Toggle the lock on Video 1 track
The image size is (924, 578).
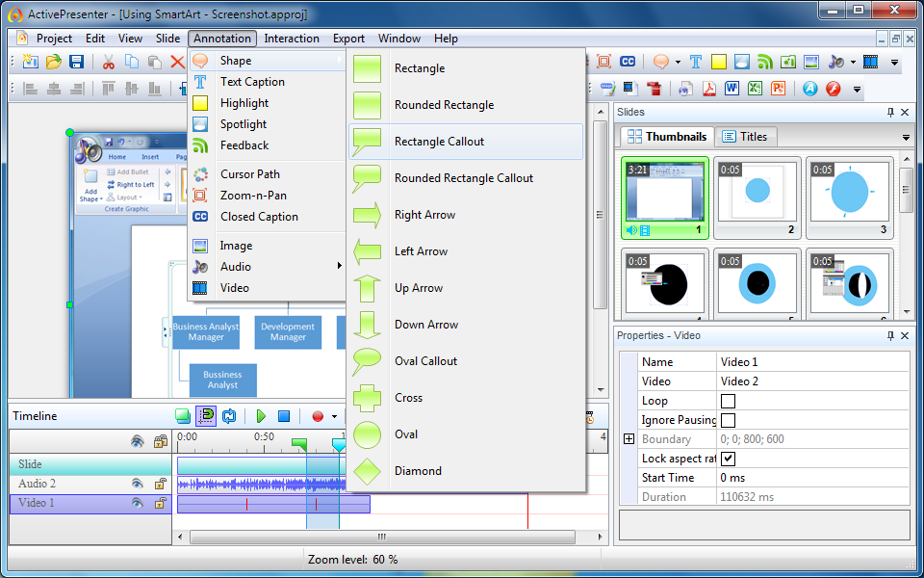click(161, 503)
